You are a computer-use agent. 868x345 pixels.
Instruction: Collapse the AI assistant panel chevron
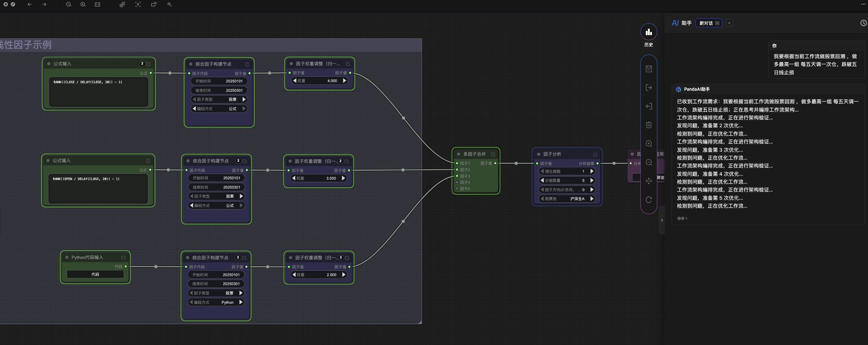tap(662, 220)
